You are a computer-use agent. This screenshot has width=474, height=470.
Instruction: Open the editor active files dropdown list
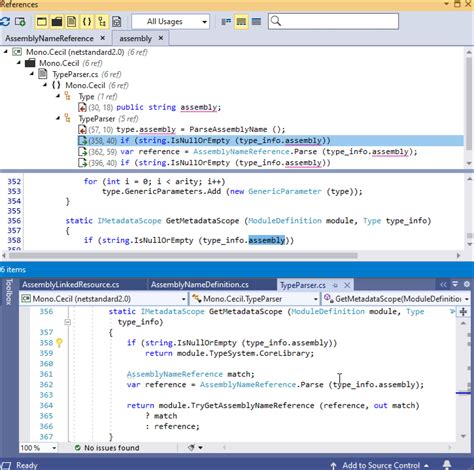[455, 285]
